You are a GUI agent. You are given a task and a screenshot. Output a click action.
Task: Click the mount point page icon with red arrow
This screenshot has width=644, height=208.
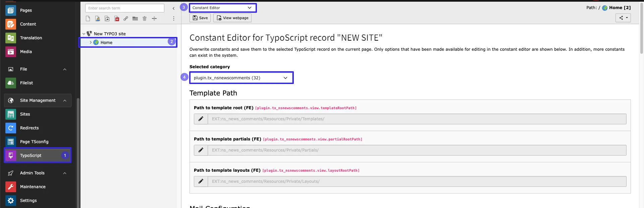tap(117, 18)
